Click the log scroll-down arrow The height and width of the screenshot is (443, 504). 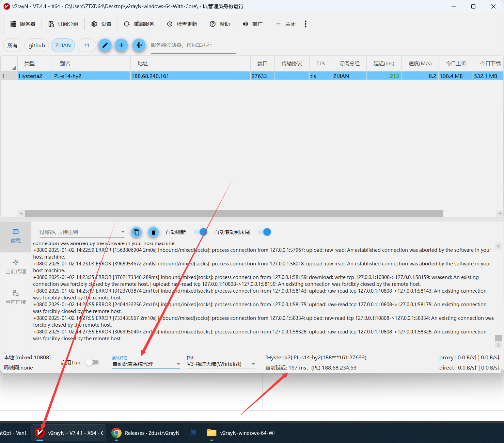(x=498, y=345)
